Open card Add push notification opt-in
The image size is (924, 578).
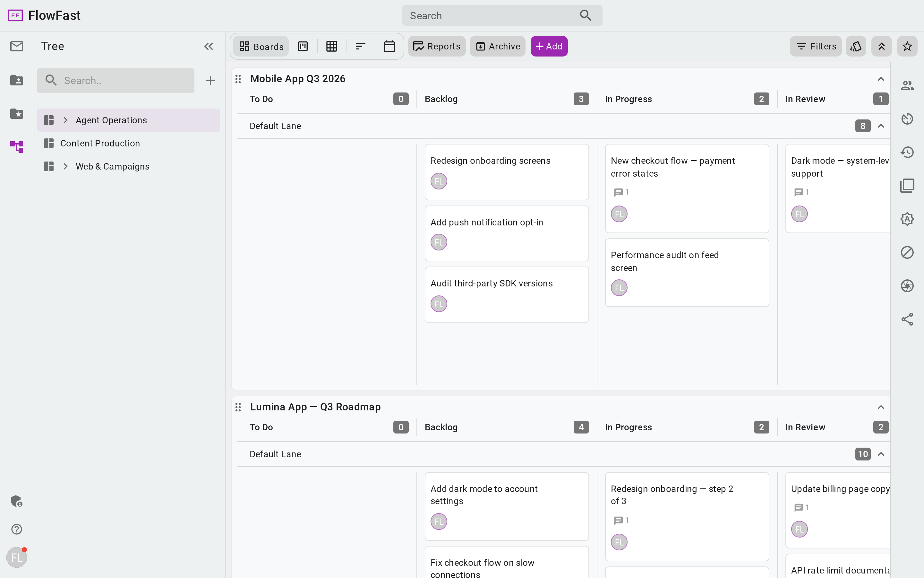pyautogui.click(x=507, y=233)
